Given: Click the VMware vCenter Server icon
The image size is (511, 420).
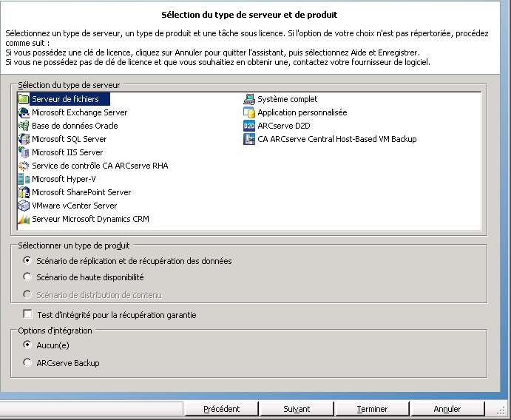Looking at the screenshot, I should (24, 206).
